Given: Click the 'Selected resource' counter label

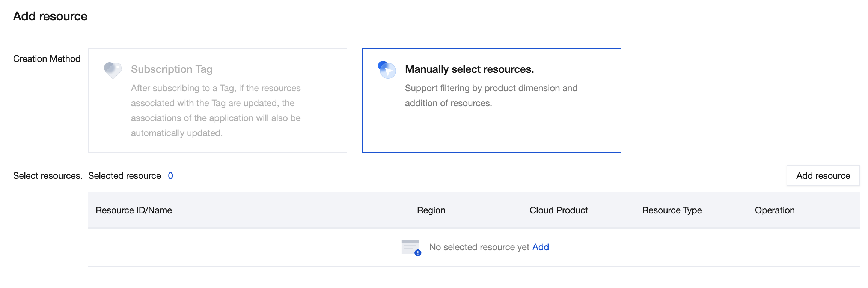Looking at the screenshot, I should 125,176.
